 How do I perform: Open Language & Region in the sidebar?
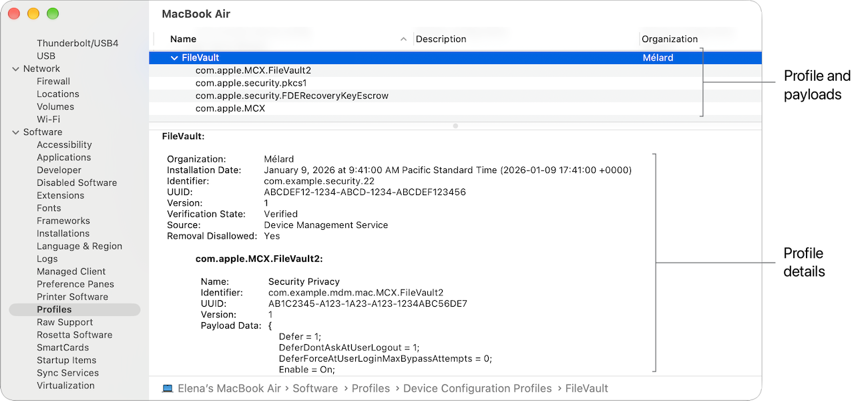79,247
